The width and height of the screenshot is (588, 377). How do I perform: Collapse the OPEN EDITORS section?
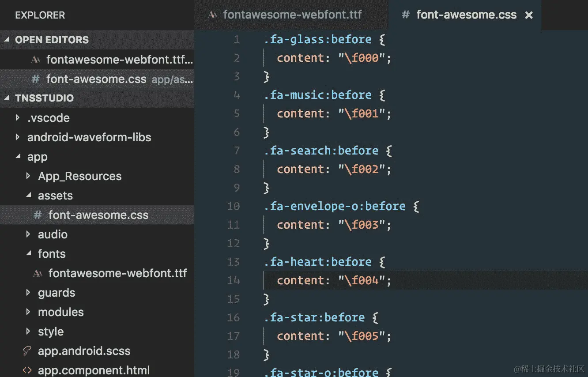pos(7,40)
